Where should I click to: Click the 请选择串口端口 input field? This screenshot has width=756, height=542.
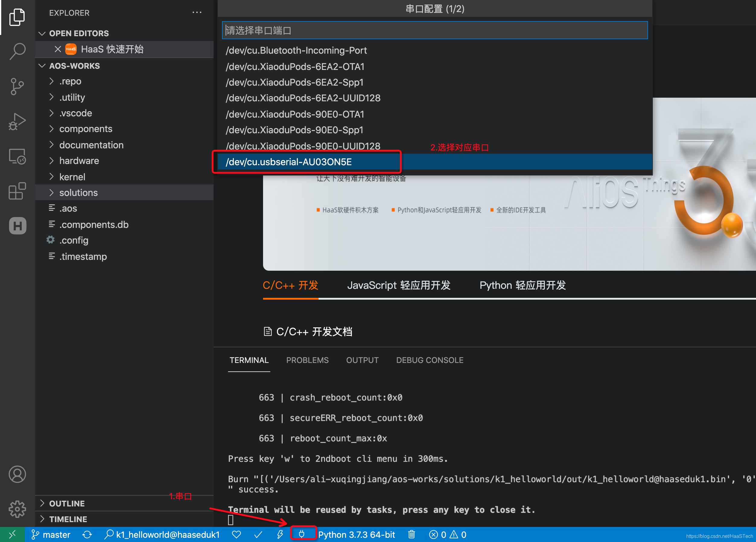(x=434, y=30)
